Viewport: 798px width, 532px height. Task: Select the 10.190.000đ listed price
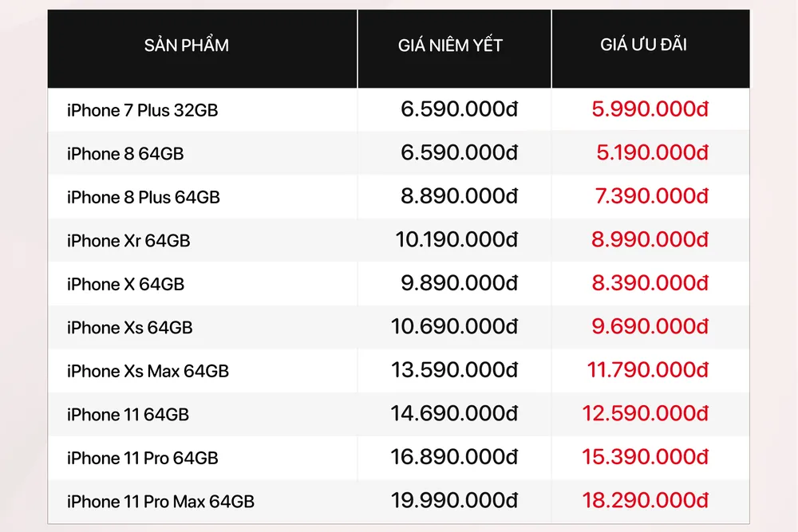coord(456,239)
